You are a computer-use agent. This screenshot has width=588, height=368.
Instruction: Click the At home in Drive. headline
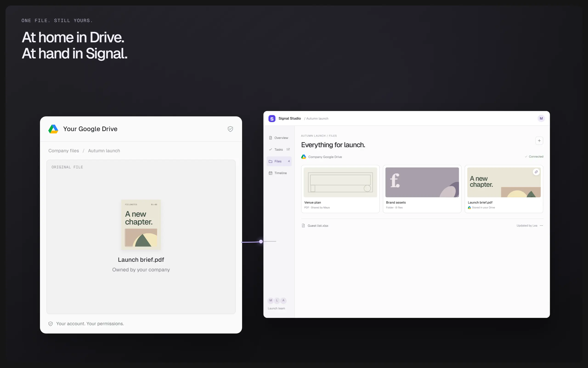tap(73, 37)
